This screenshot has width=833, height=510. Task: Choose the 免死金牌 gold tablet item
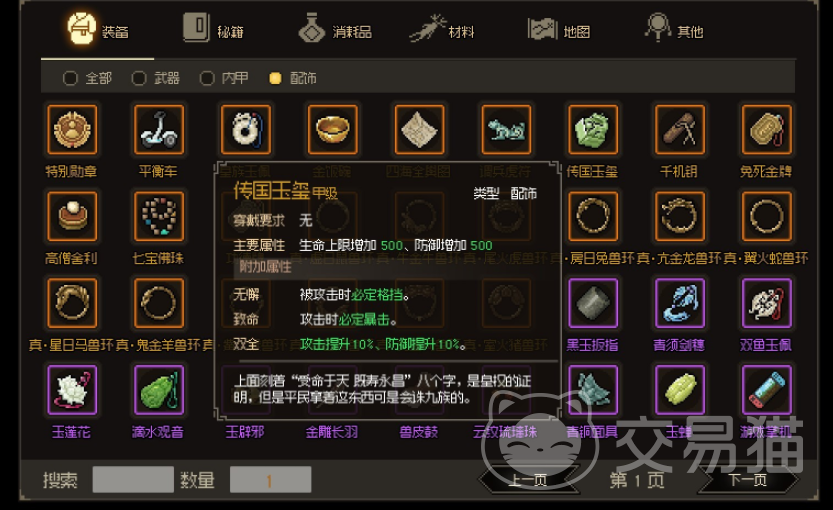[767, 130]
